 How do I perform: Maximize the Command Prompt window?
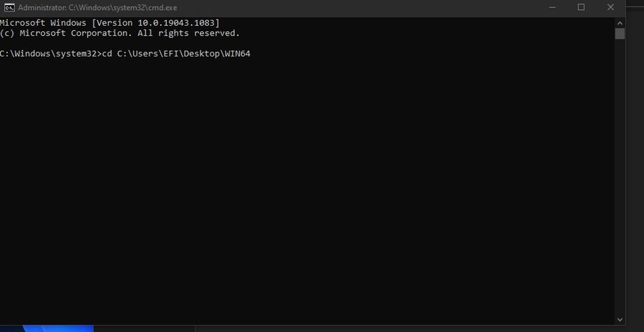click(581, 7)
